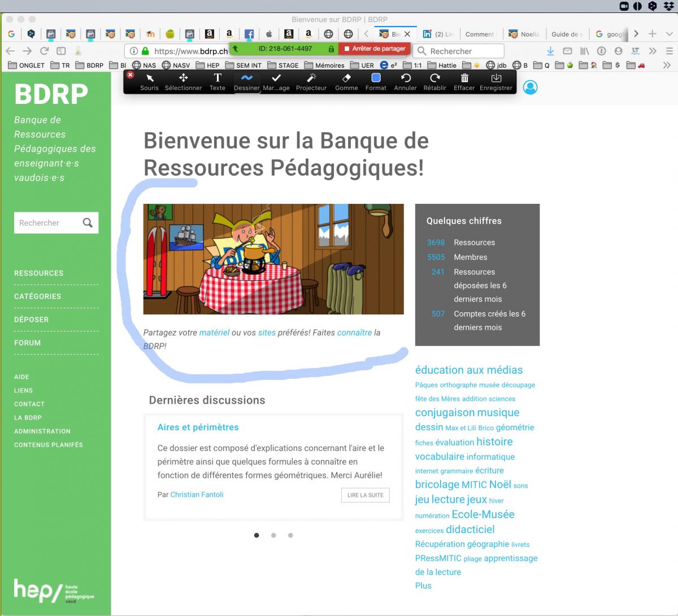Go to FORUM in the sidebar
678x616 pixels.
(x=28, y=343)
